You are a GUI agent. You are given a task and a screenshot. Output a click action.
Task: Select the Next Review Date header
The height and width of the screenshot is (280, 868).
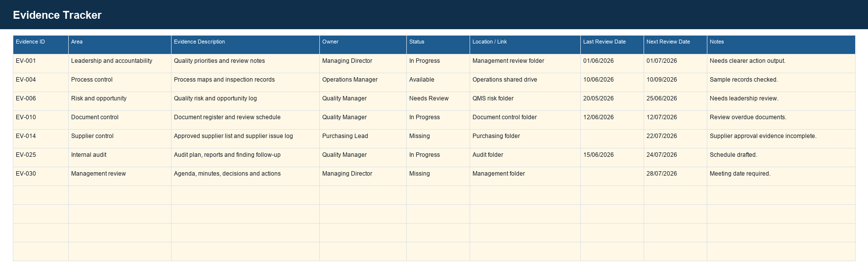(x=675, y=45)
